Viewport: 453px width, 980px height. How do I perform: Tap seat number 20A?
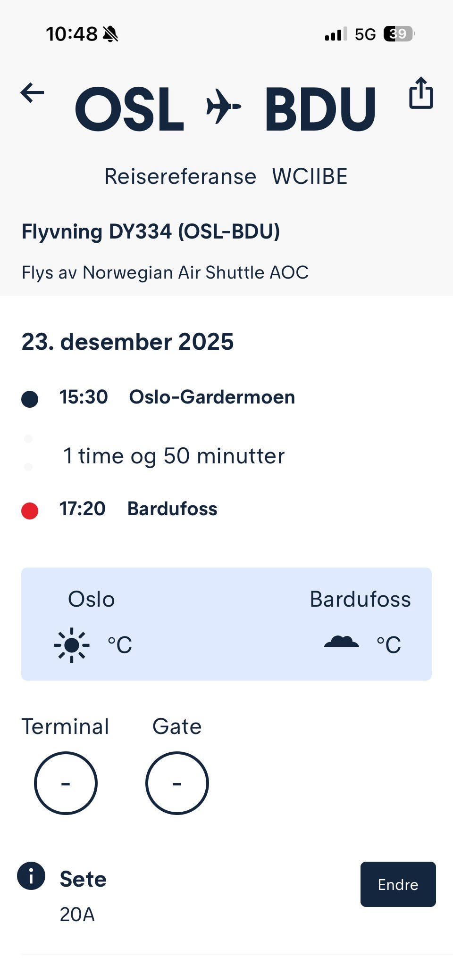coord(77,914)
